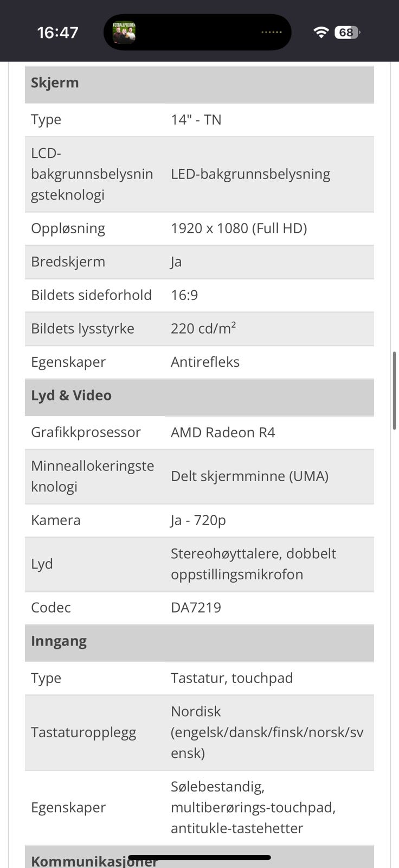Tap the 16:47 clock in status bar

pyautogui.click(x=57, y=33)
